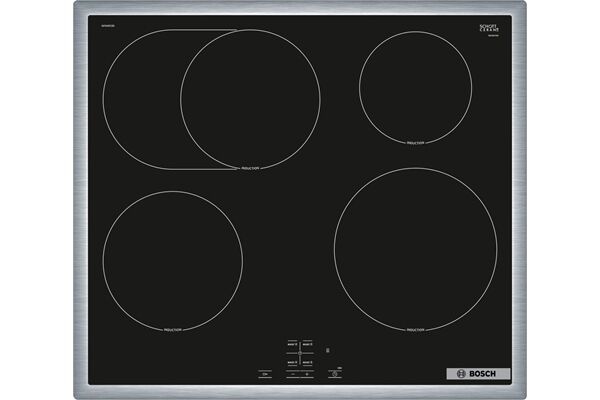
Task: Click the BOSCH logo badge
Action: tap(477, 374)
